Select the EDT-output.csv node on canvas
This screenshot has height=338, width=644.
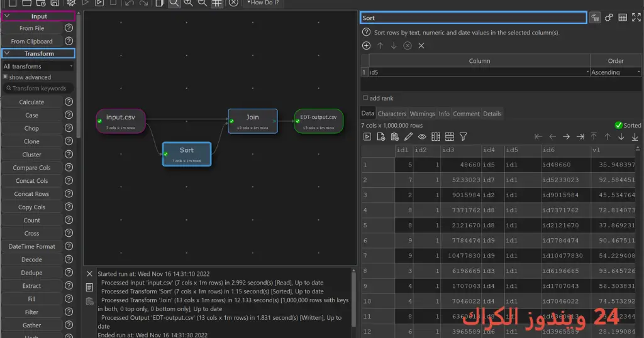(319, 121)
